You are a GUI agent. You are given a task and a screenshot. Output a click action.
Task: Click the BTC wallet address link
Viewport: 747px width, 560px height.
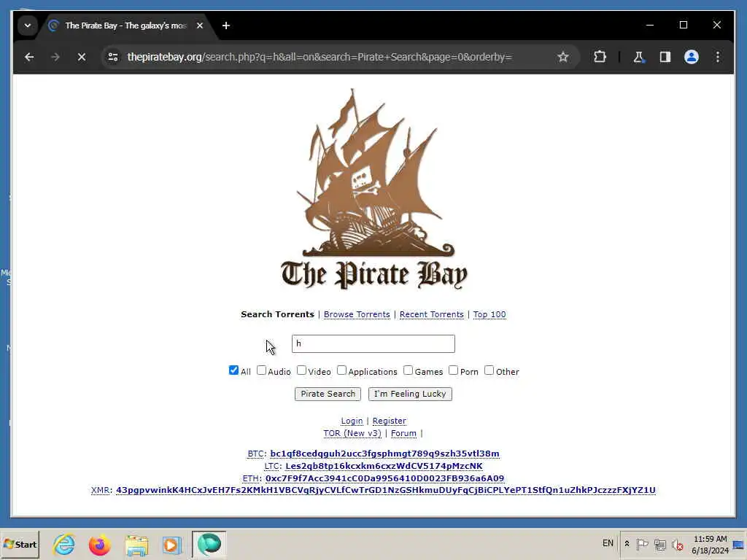(x=384, y=454)
